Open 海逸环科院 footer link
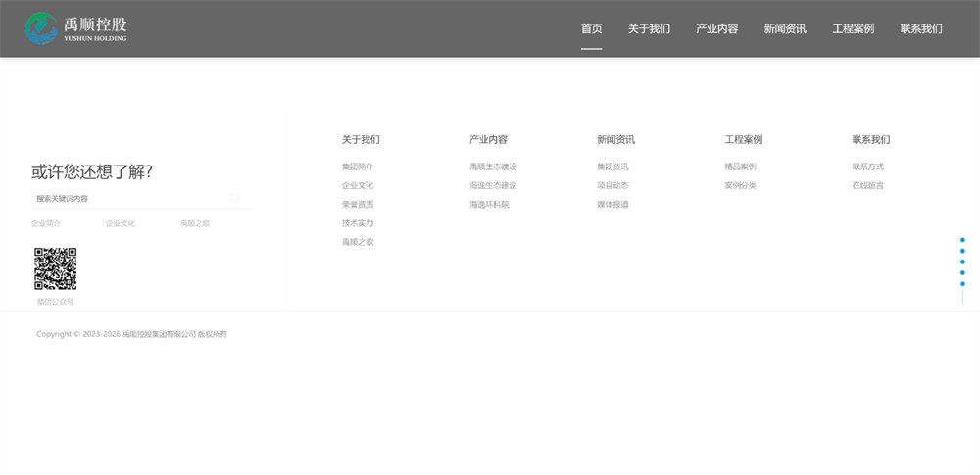The width and height of the screenshot is (980, 475). click(489, 205)
